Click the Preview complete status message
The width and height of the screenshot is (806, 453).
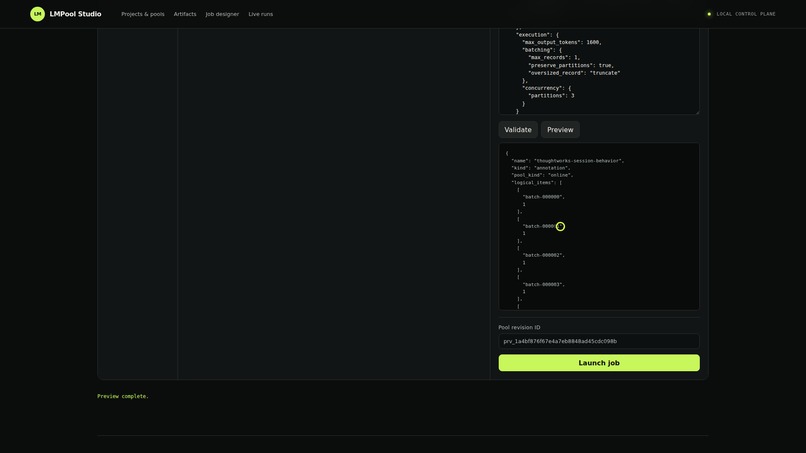click(x=123, y=396)
